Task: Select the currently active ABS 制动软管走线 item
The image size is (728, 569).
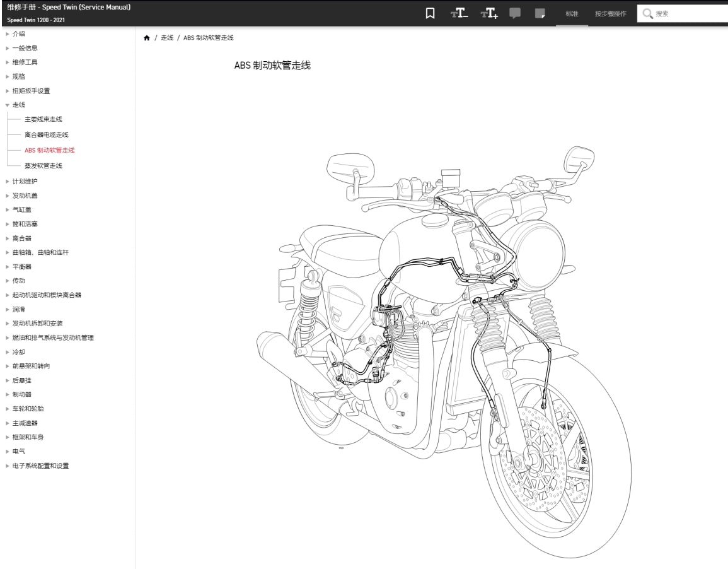Action: 50,150
